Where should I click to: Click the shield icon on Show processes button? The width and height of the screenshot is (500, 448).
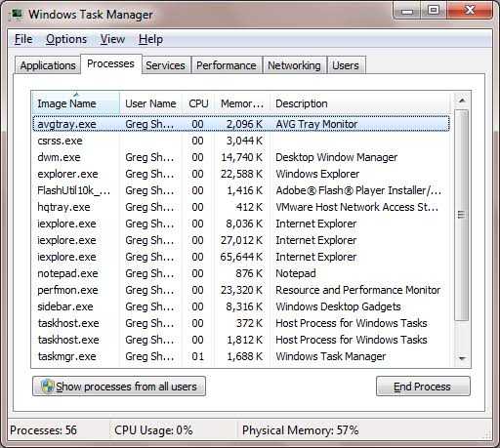tap(48, 387)
